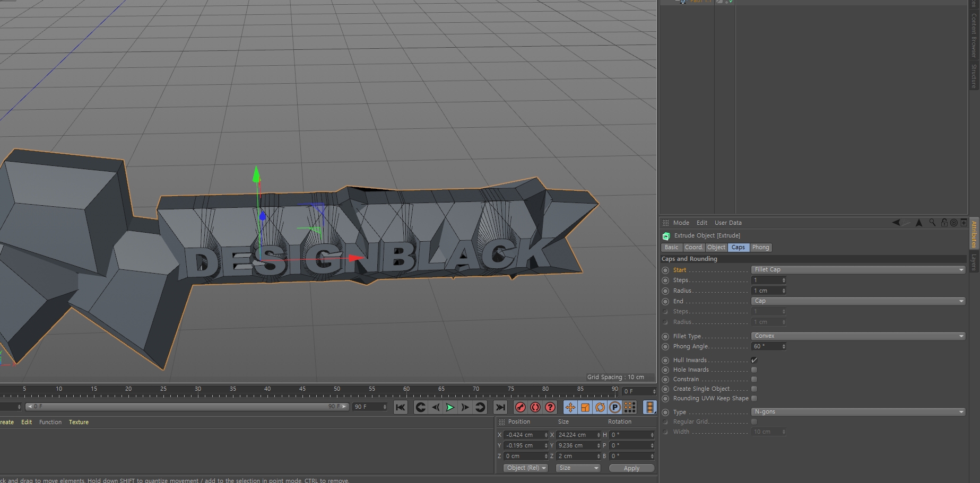Toggle Point Level Animation dotted grid icon

630,407
